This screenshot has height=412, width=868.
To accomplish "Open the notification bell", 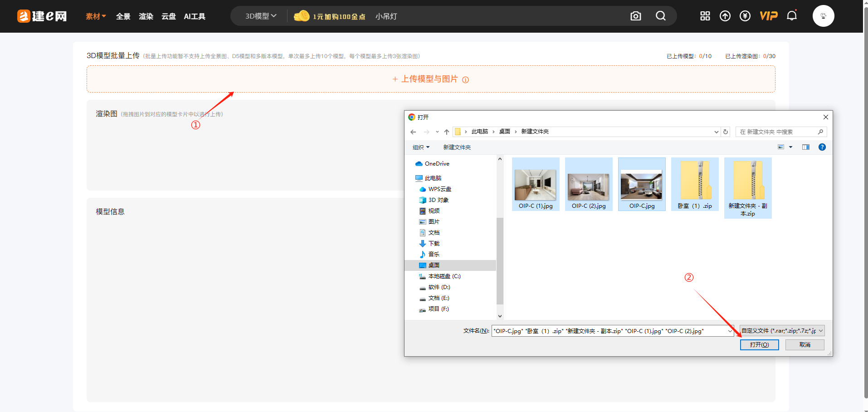I will 792,16.
